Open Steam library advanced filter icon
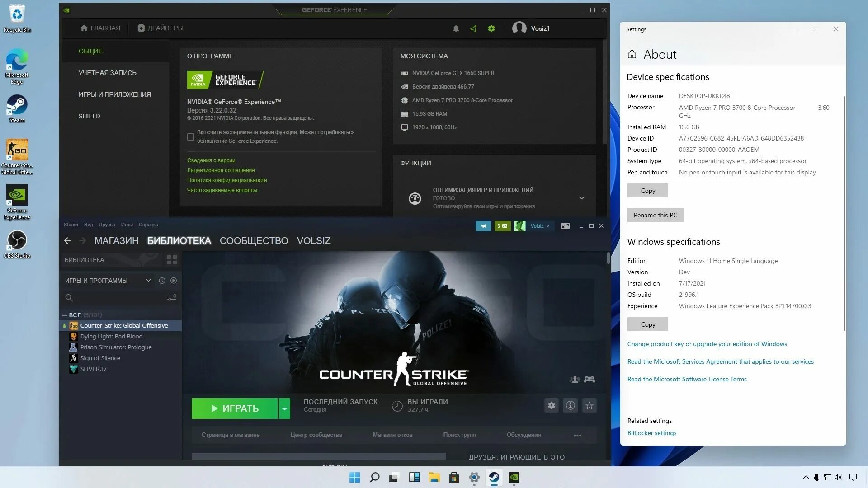Screen dimensions: 868x488 pyautogui.click(x=172, y=298)
